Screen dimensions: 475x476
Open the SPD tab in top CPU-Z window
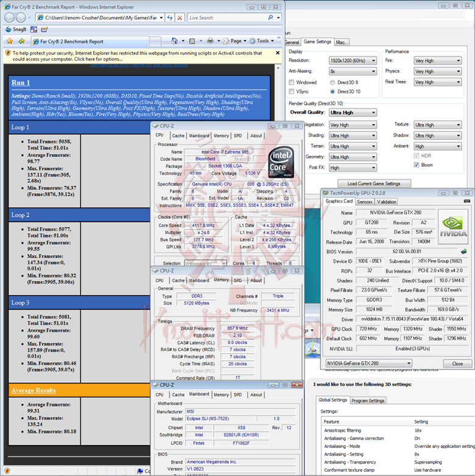pos(237,136)
